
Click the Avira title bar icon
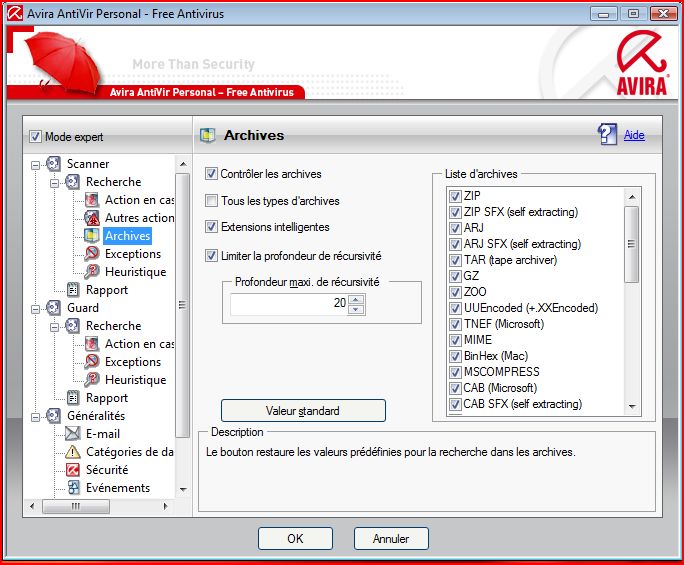tap(15, 14)
